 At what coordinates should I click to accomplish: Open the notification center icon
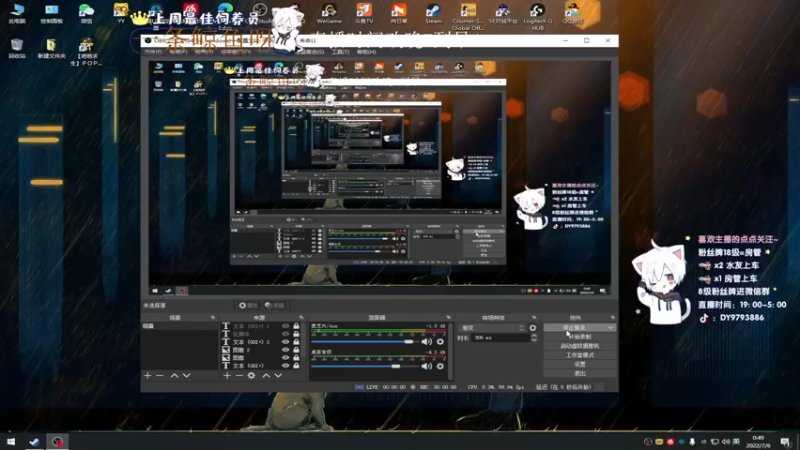click(x=785, y=441)
